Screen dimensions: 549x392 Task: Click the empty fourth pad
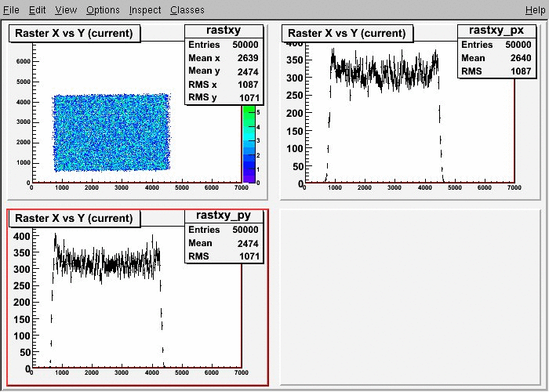(x=410, y=297)
